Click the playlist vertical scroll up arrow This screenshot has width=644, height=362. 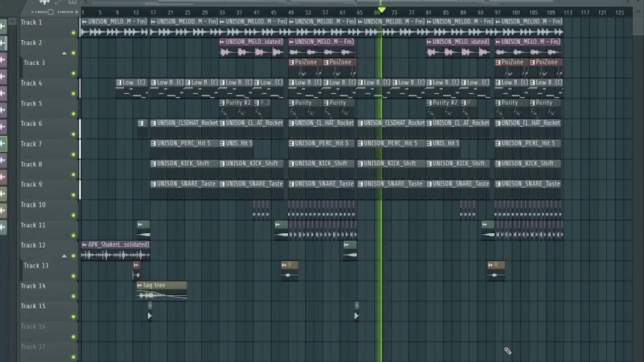(637, 13)
